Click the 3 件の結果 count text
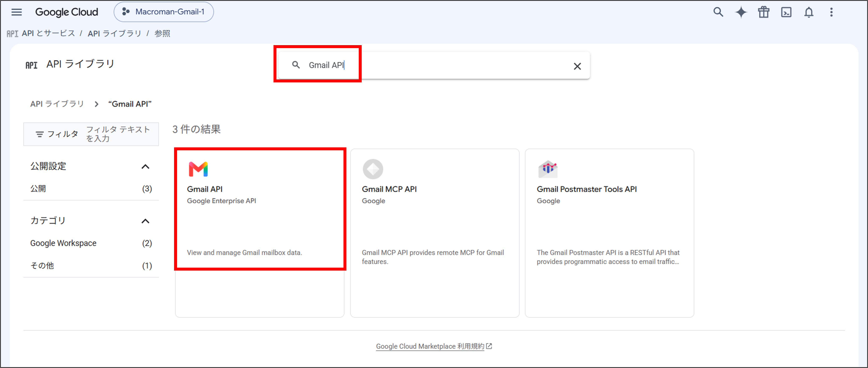This screenshot has height=368, width=868. [197, 129]
